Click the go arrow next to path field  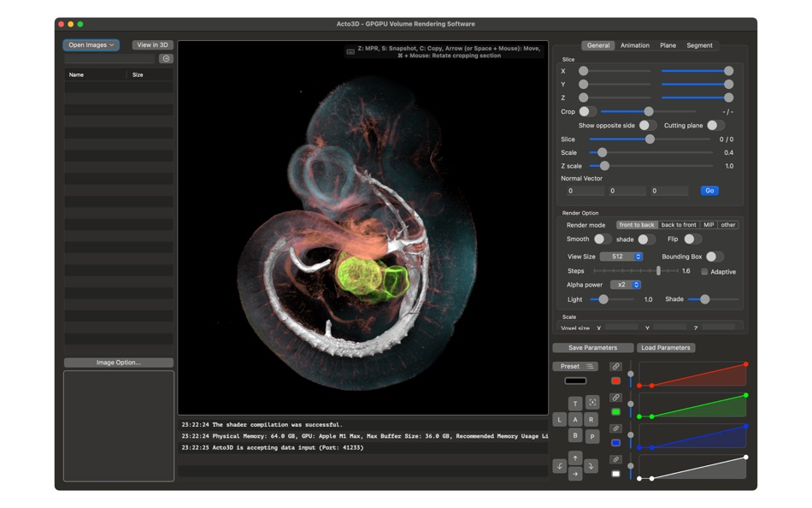(166, 59)
